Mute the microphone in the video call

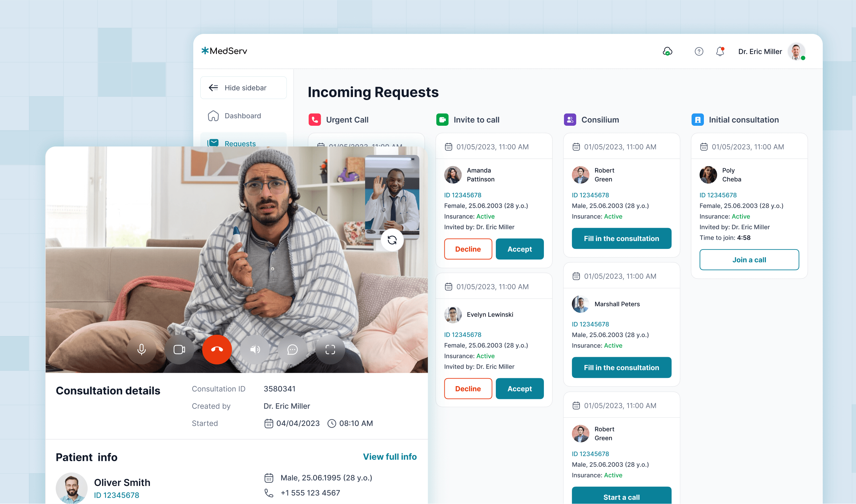click(141, 350)
